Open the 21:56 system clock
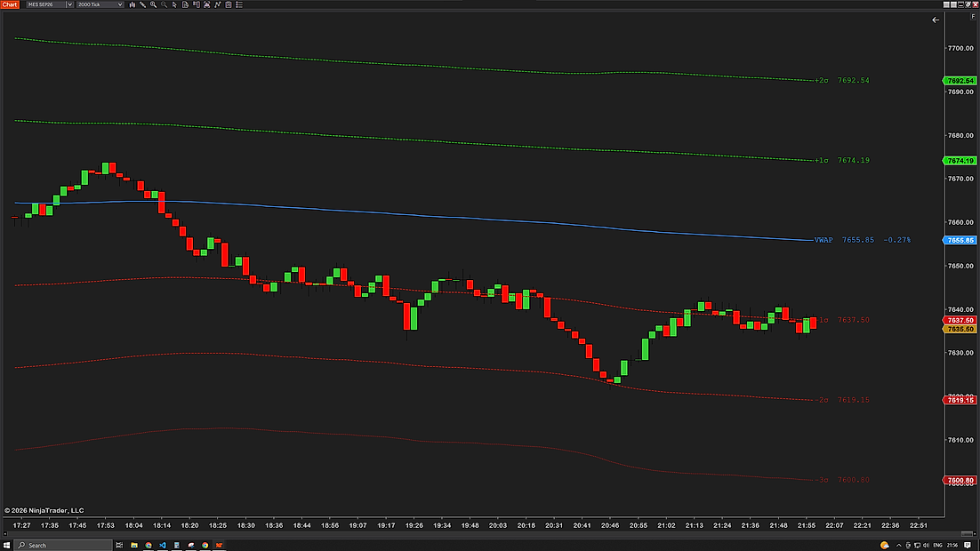 (952, 546)
